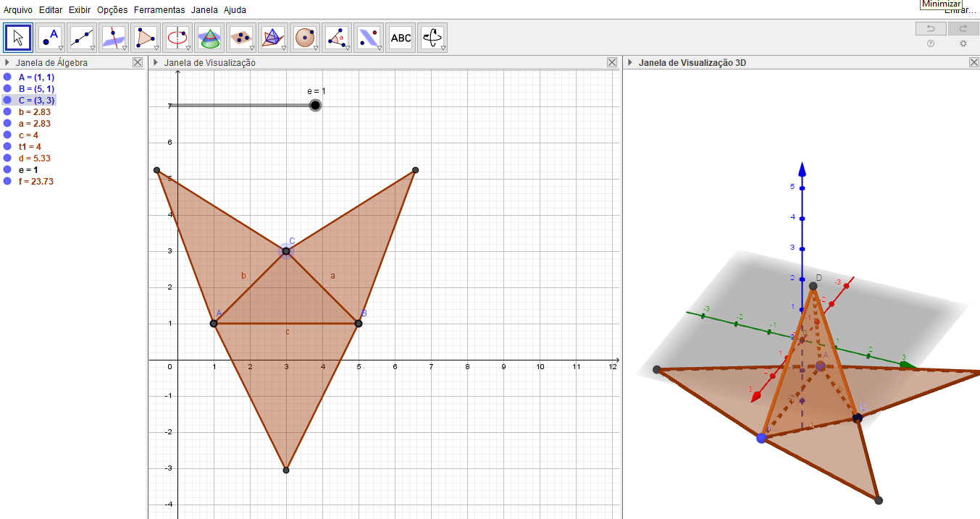Image resolution: width=980 pixels, height=519 pixels.
Task: Open the Polygon tool dropdown arrow
Action: click(x=156, y=48)
